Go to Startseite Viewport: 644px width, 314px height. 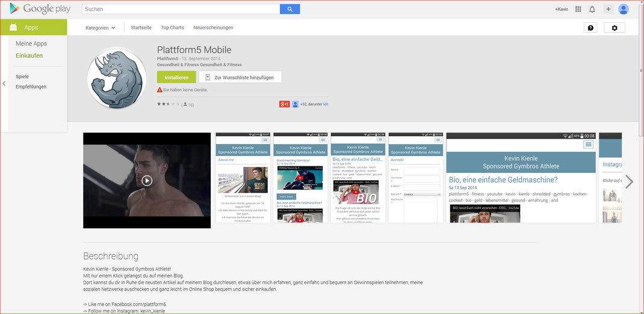click(x=141, y=28)
